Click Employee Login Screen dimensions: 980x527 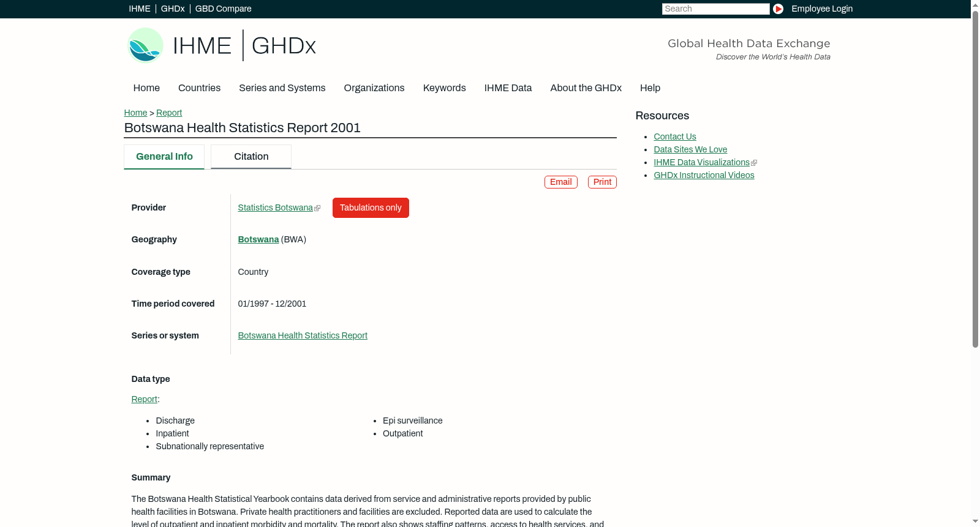coord(822,9)
